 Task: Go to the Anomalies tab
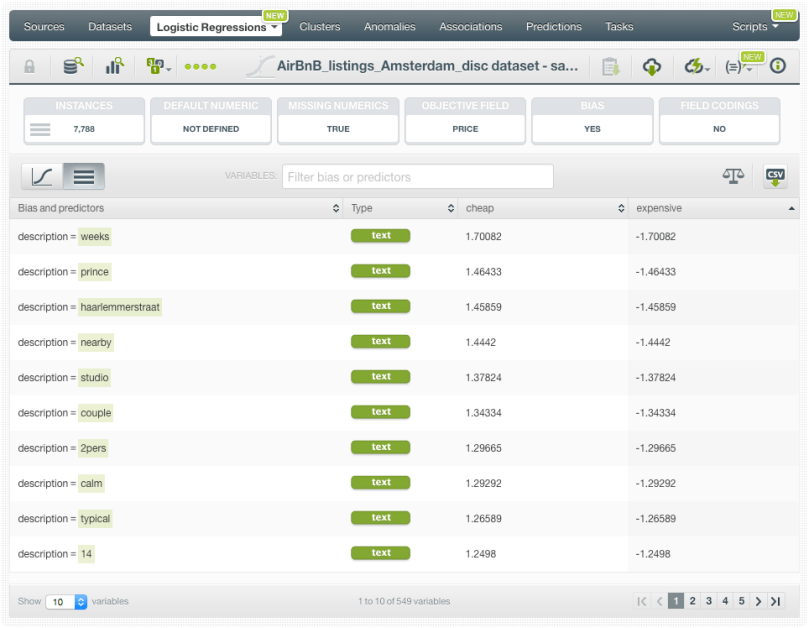tap(389, 27)
